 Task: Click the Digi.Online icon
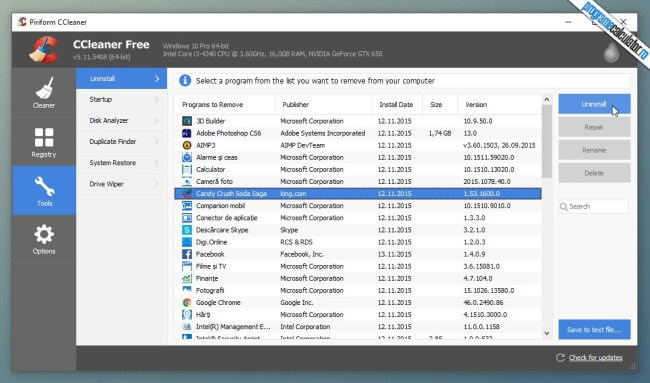(x=187, y=242)
